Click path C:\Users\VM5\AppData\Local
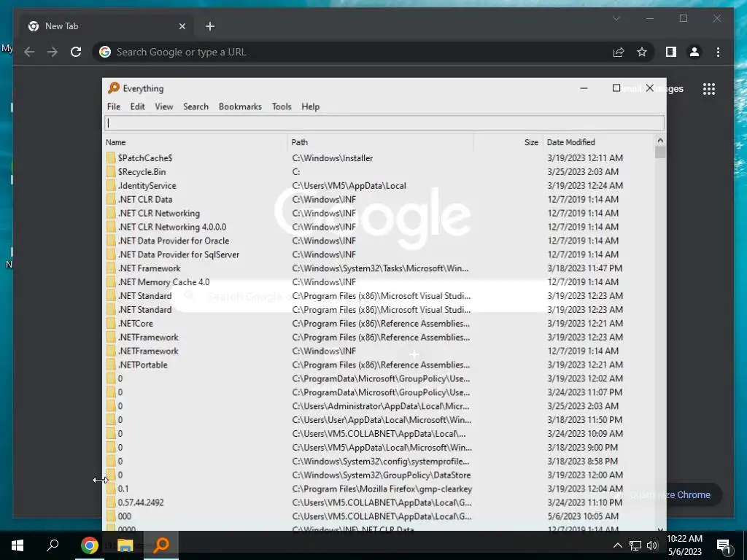 pyautogui.click(x=349, y=185)
